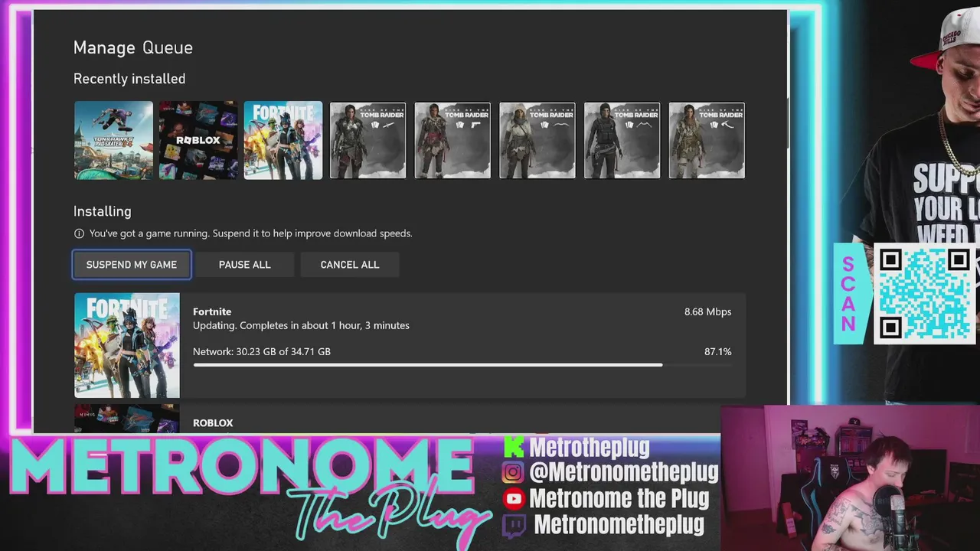The height and width of the screenshot is (551, 980).
Task: Select the Suspend My Game button
Action: pyautogui.click(x=132, y=265)
